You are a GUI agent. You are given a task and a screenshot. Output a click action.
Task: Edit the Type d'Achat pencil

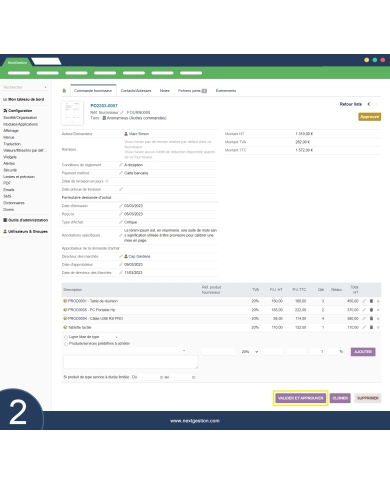pos(121,222)
